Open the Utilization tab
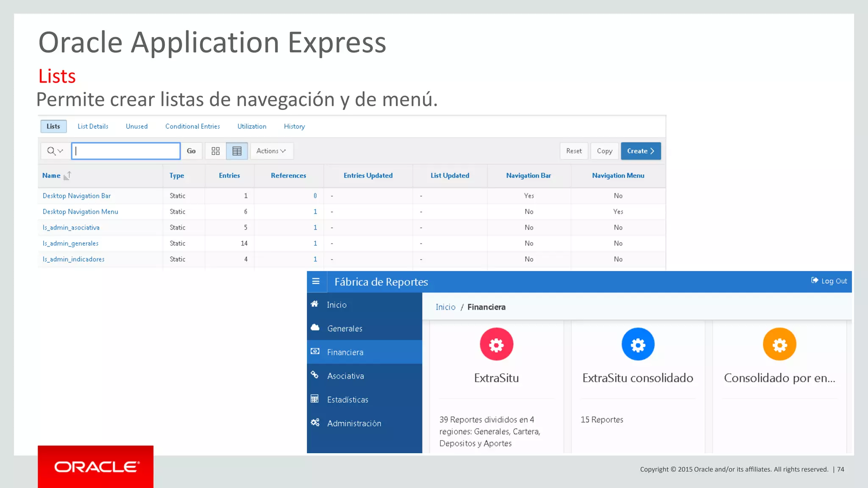This screenshot has height=488, width=868. pyautogui.click(x=252, y=126)
